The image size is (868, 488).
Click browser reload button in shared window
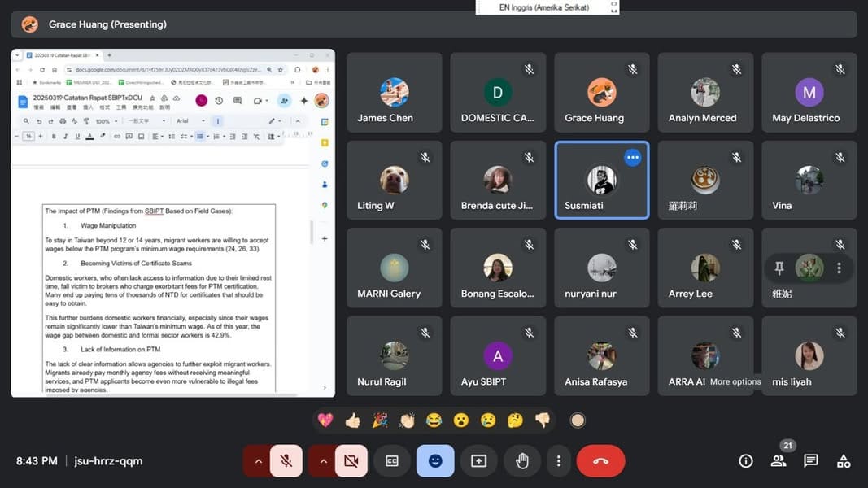(x=42, y=70)
